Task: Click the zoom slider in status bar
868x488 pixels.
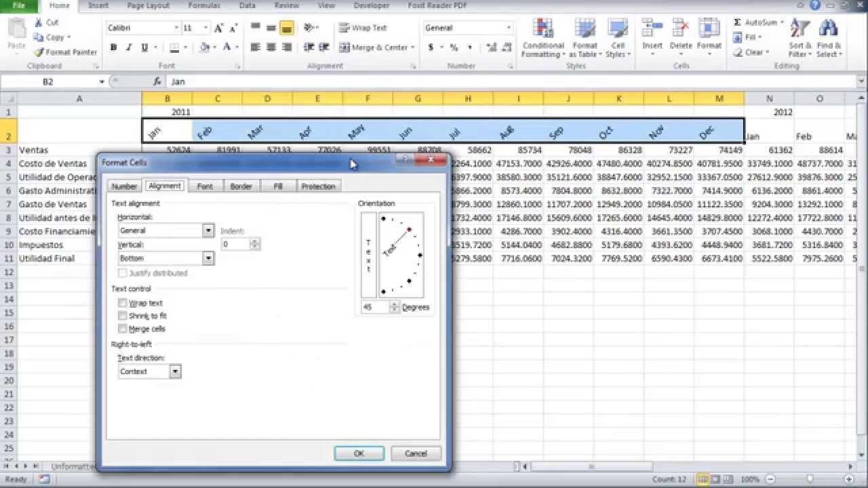Action: click(x=811, y=479)
